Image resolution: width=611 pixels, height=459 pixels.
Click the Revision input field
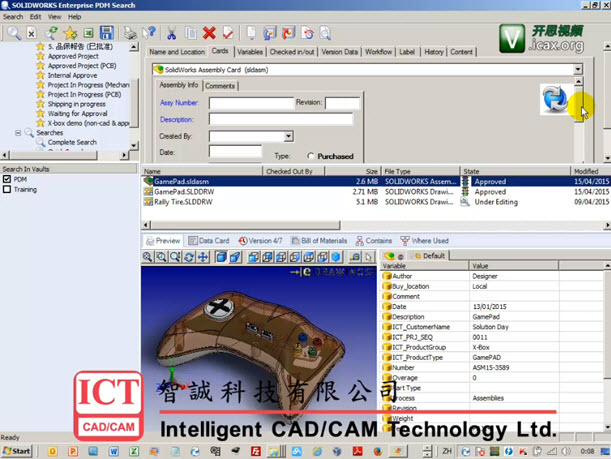[x=342, y=103]
